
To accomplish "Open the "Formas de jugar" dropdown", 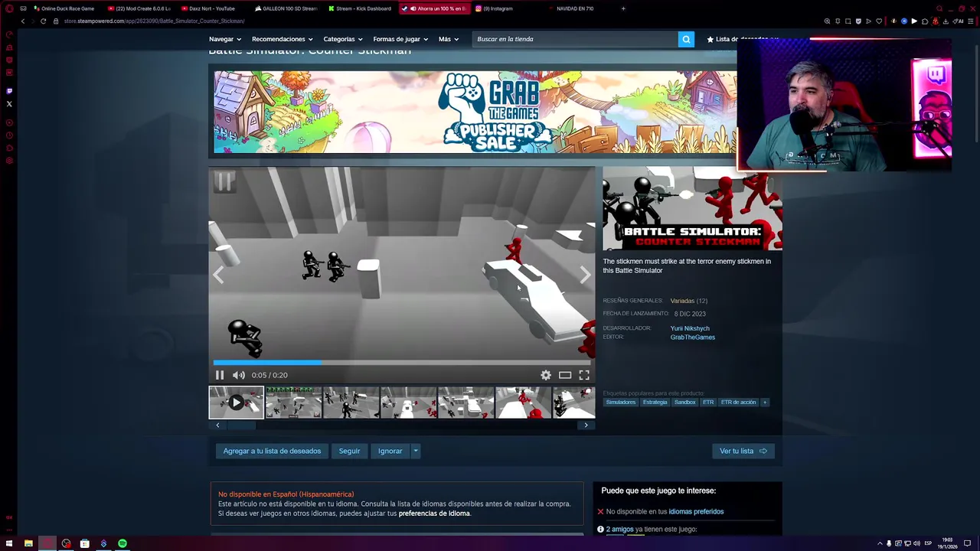I will [x=400, y=39].
